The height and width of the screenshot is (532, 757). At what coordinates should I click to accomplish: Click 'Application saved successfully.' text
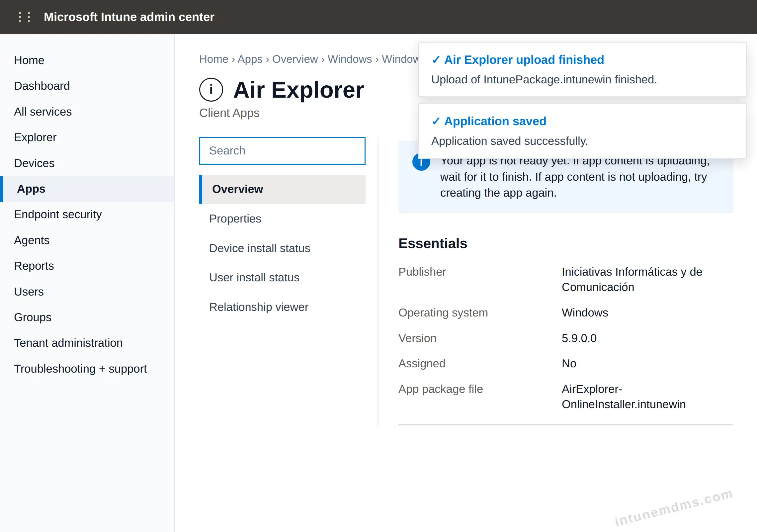coord(510,141)
